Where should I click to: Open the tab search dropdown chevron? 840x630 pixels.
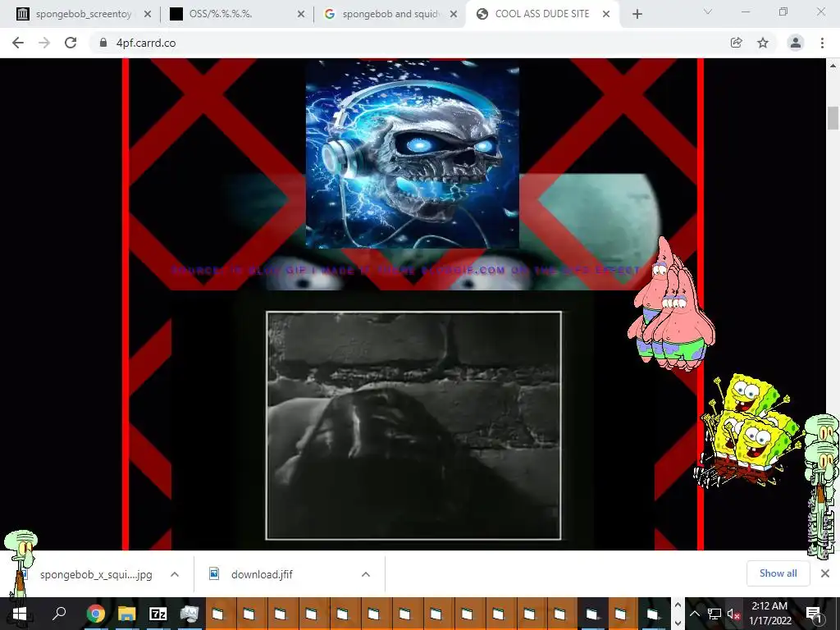(x=708, y=11)
